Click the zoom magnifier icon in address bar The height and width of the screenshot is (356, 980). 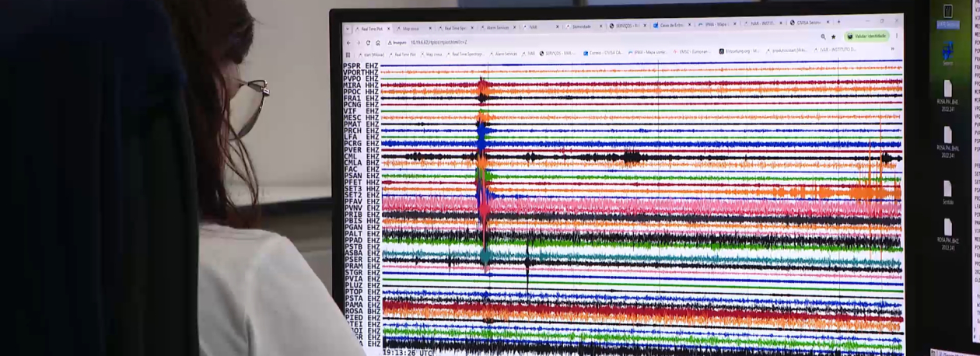(823, 37)
